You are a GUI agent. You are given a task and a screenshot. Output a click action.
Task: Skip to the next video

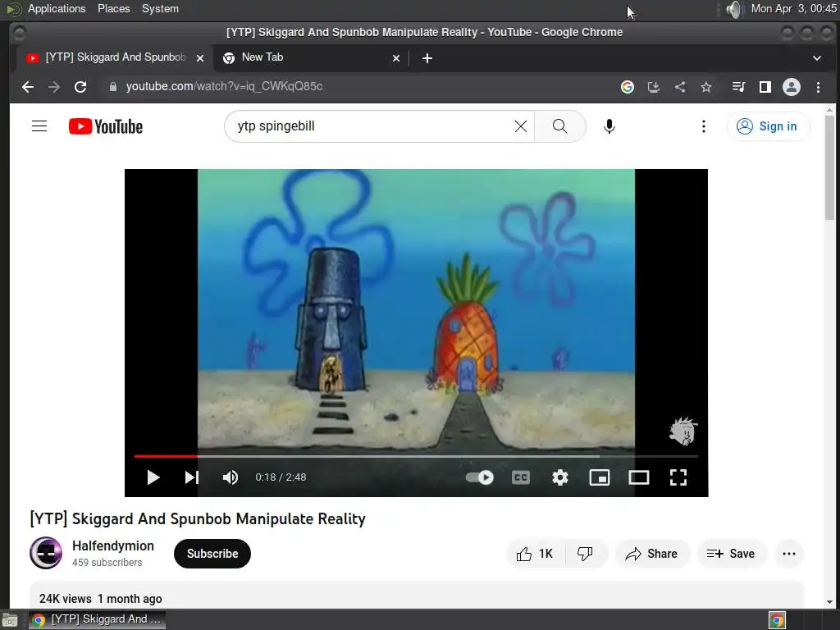pos(192,477)
